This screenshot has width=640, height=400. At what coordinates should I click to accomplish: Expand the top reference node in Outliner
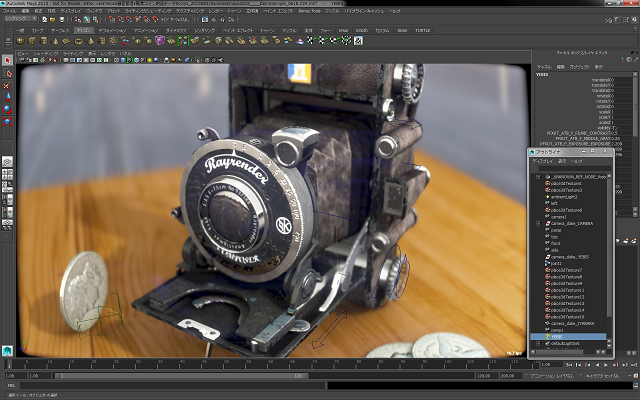pyautogui.click(x=538, y=177)
